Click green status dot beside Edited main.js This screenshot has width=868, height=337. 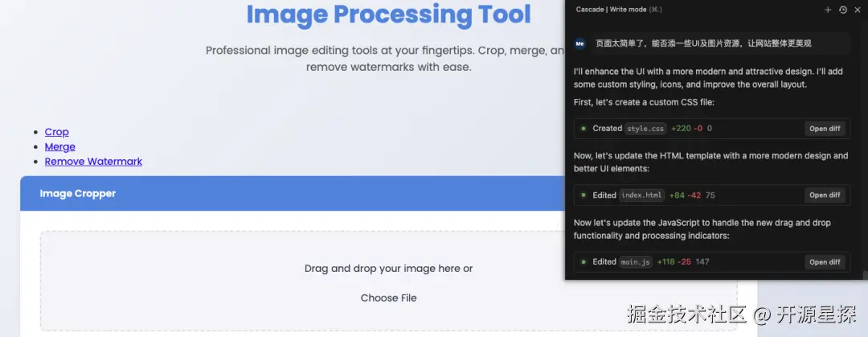pyautogui.click(x=583, y=262)
